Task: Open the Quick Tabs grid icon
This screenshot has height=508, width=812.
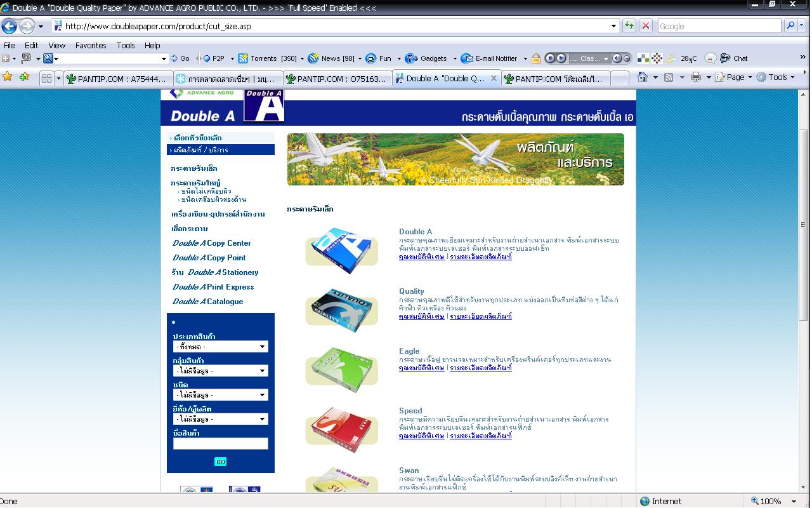Action: point(46,78)
